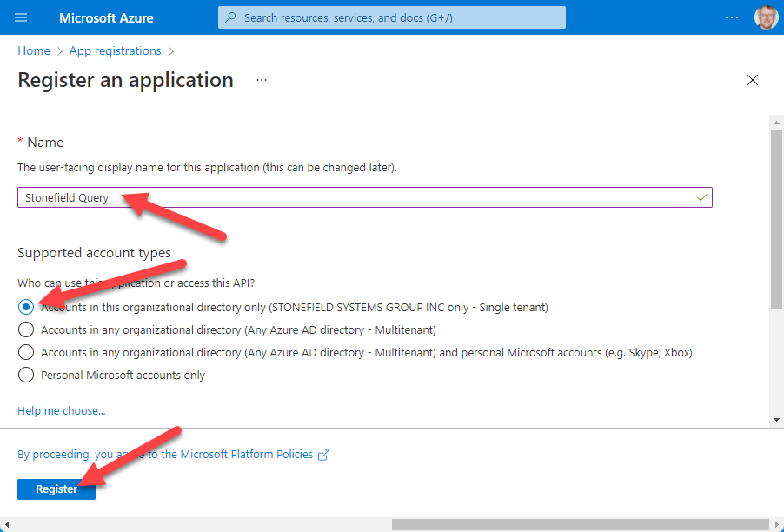Select single tenant organizational directory option
The width and height of the screenshot is (784, 532).
26,307
